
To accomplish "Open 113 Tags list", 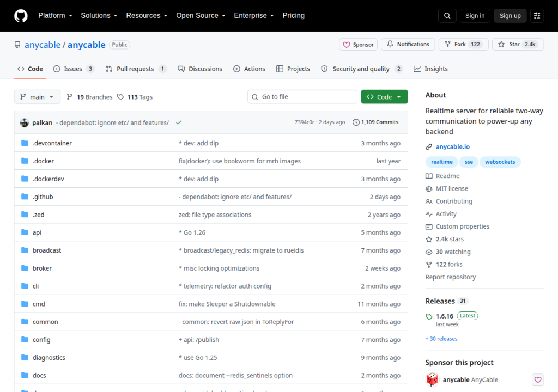I will pos(135,97).
